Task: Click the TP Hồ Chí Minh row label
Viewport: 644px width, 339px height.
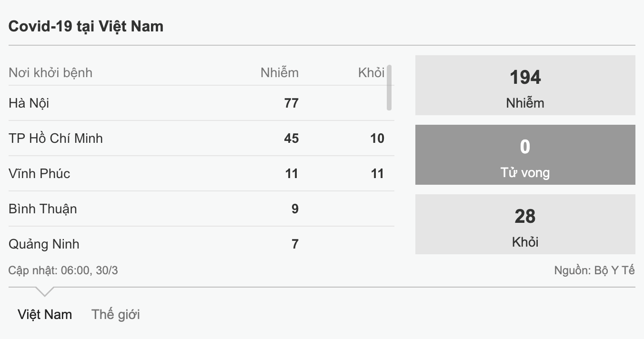Action: tap(56, 138)
